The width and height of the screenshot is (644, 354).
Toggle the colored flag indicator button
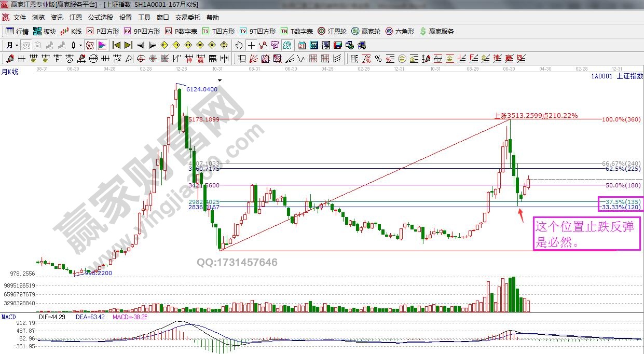(x=102, y=45)
